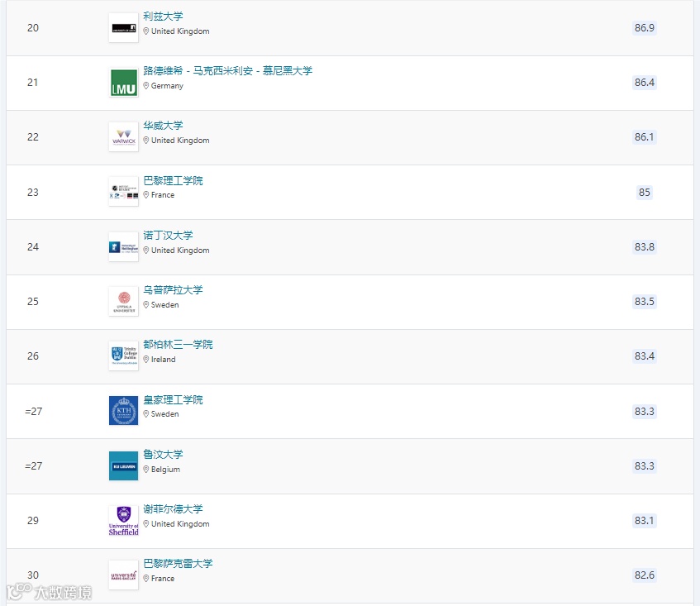Screen dimensions: 700x606
Task: Click rank number 23
Action: tap(33, 193)
